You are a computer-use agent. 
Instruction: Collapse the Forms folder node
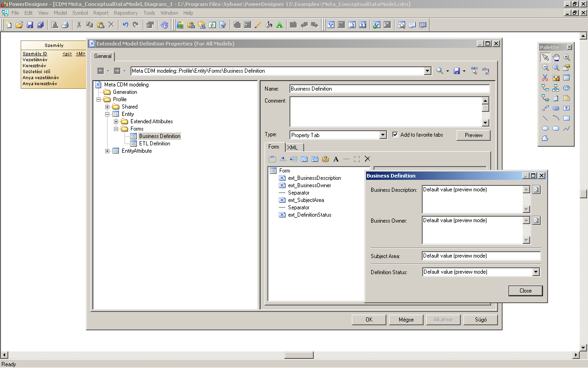click(x=116, y=129)
